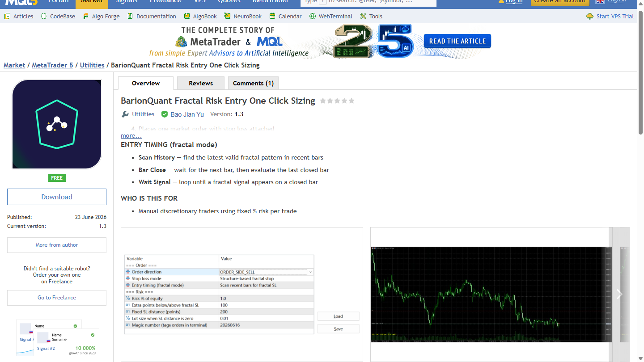Click the More from author button
The height and width of the screenshot is (362, 644).
click(57, 245)
